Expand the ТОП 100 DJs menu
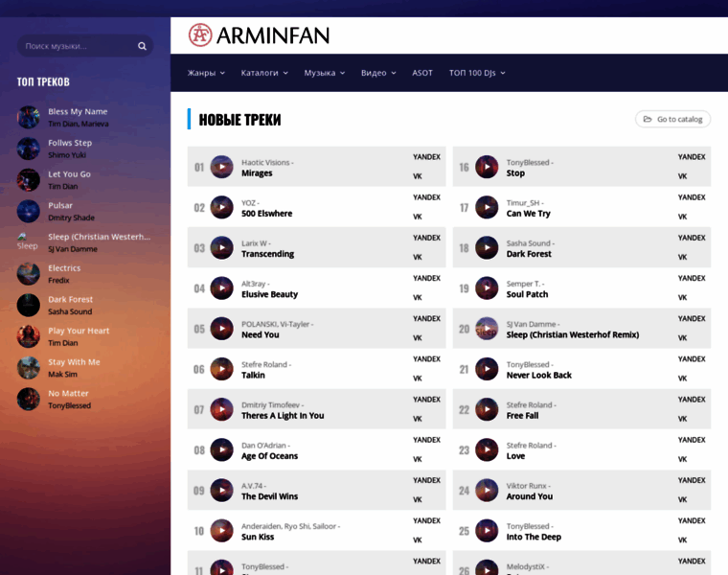Viewport: 728px width, 575px height. (x=477, y=73)
